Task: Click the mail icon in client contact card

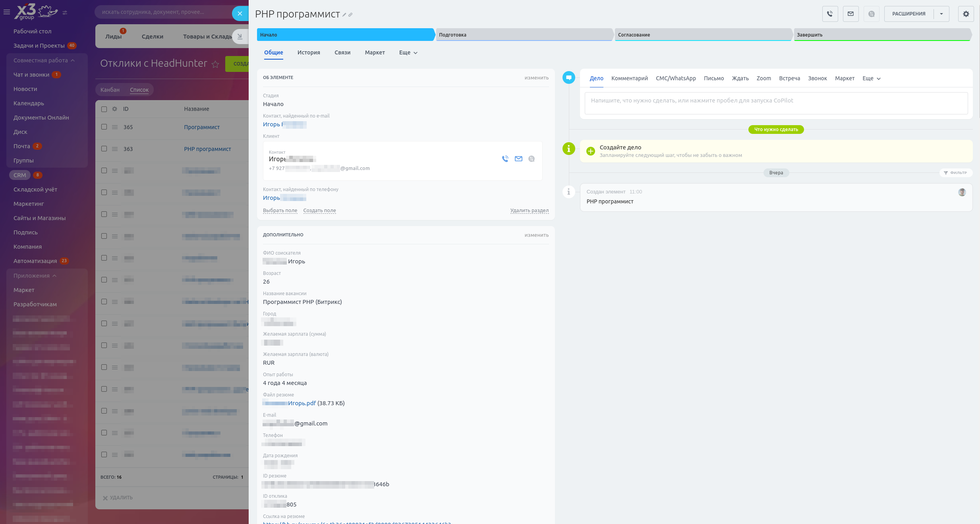Action: tap(518, 159)
